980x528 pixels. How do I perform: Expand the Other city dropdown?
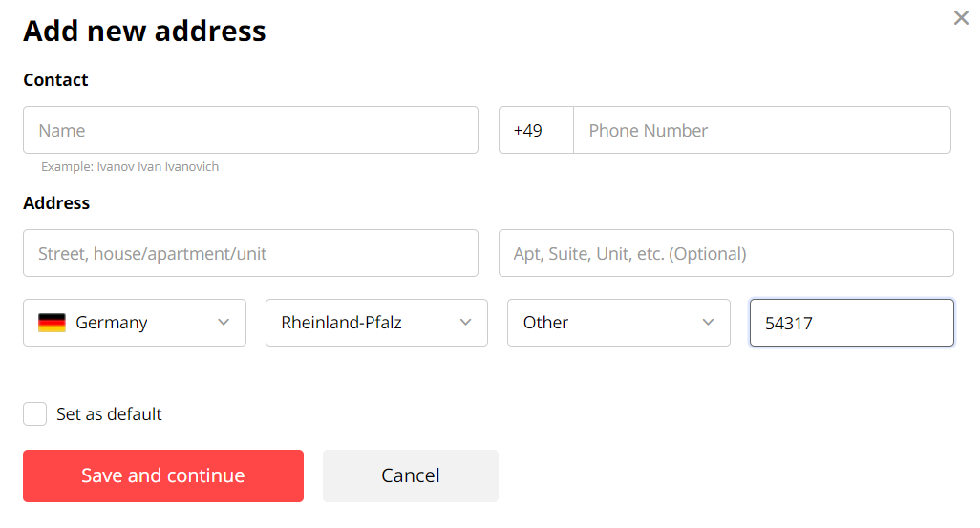(619, 323)
